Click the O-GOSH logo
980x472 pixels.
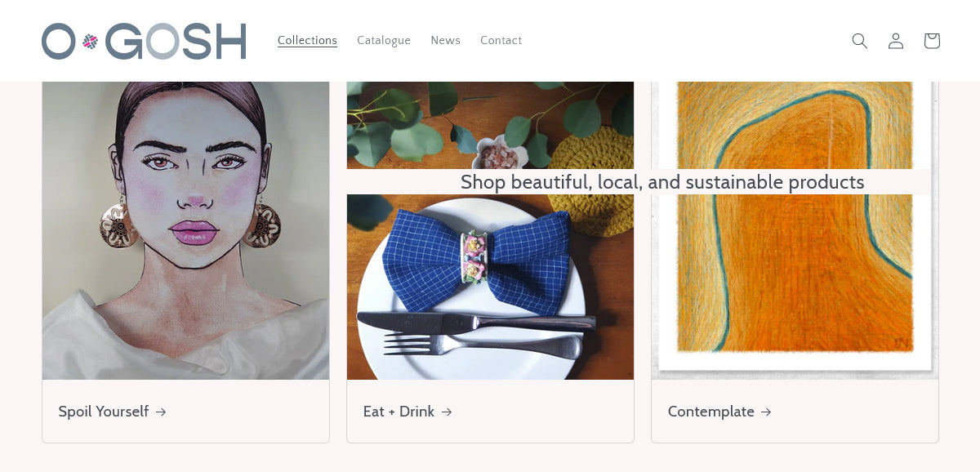coord(144,41)
